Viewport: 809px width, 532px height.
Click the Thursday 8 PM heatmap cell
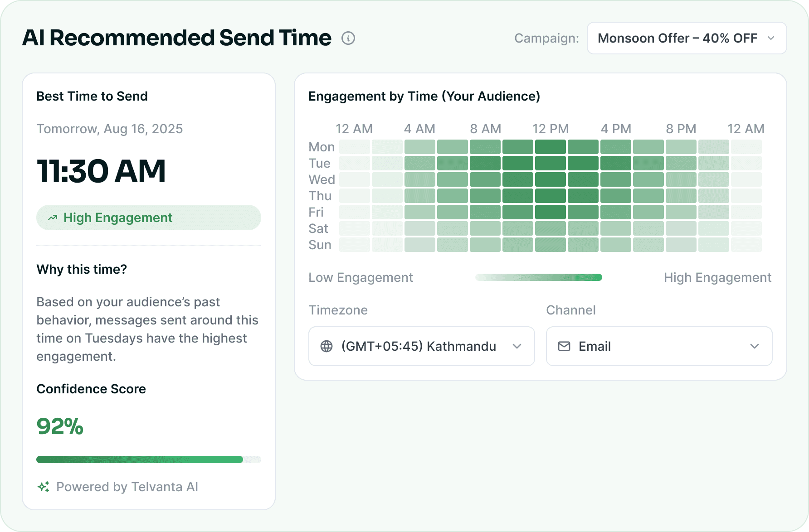681,196
